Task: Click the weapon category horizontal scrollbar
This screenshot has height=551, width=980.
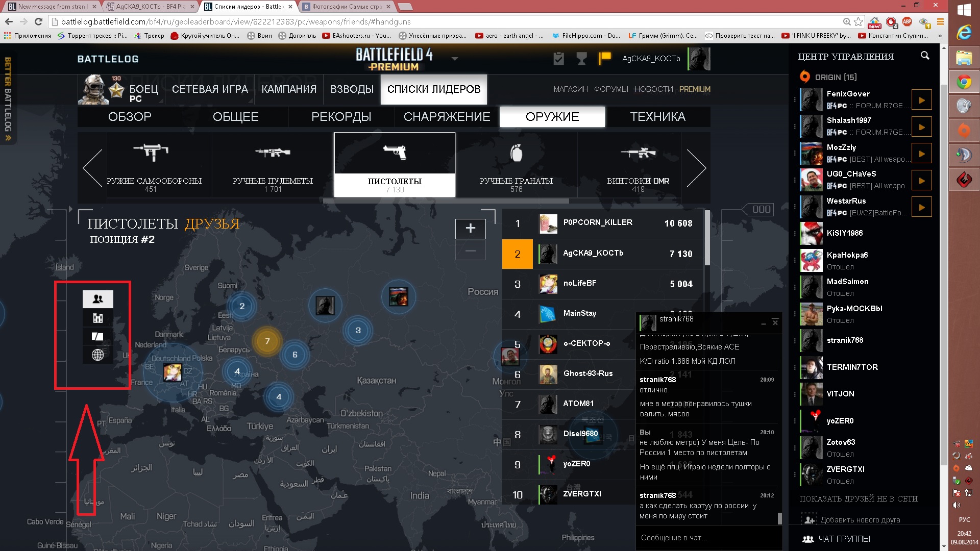Action: point(446,201)
